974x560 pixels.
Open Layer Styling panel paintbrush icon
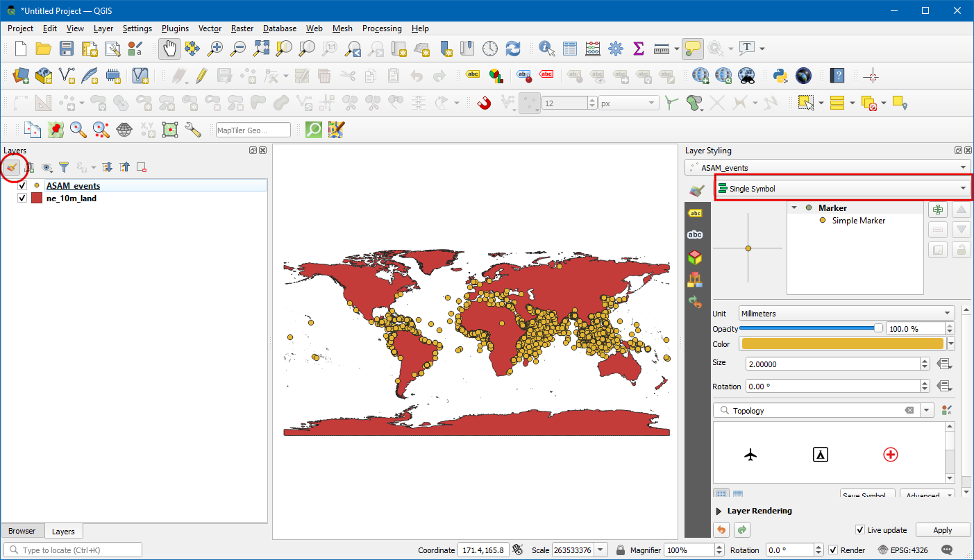pos(12,167)
